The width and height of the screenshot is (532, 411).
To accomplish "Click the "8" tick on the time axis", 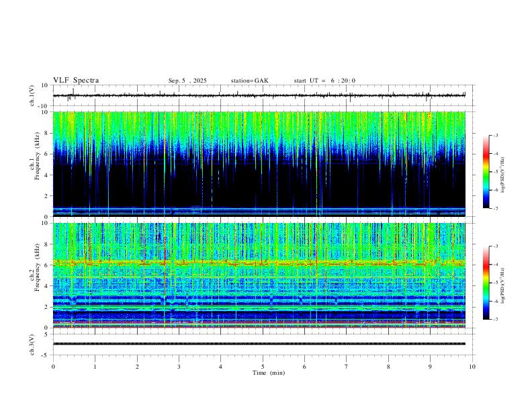I will coord(388,367).
